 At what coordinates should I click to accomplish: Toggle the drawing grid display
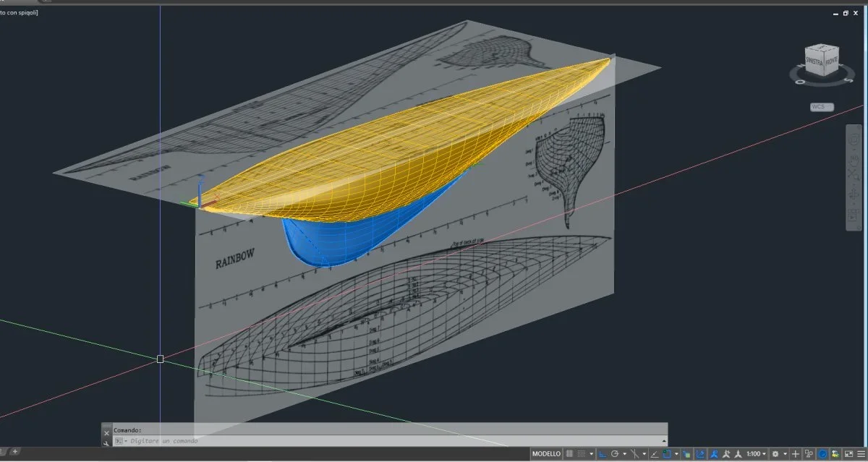tap(569, 454)
